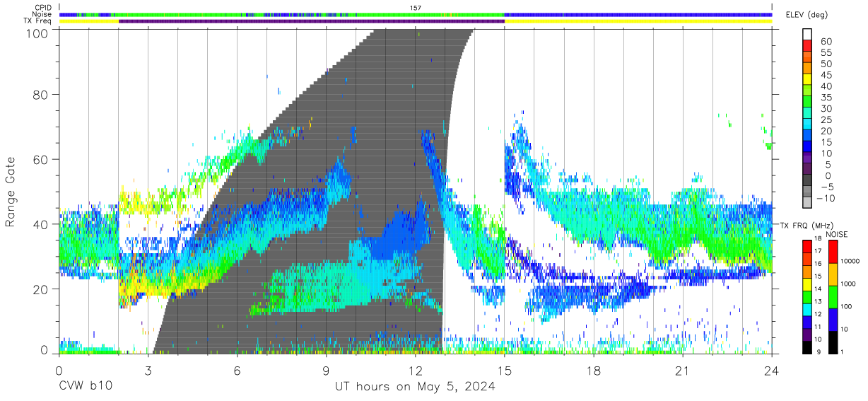Click the 40 tick on Range Gate axis
The width and height of the screenshot is (868, 401).
pos(42,224)
